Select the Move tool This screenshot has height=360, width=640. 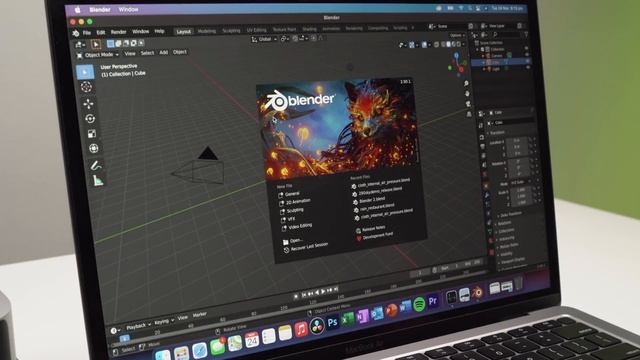tap(88, 104)
